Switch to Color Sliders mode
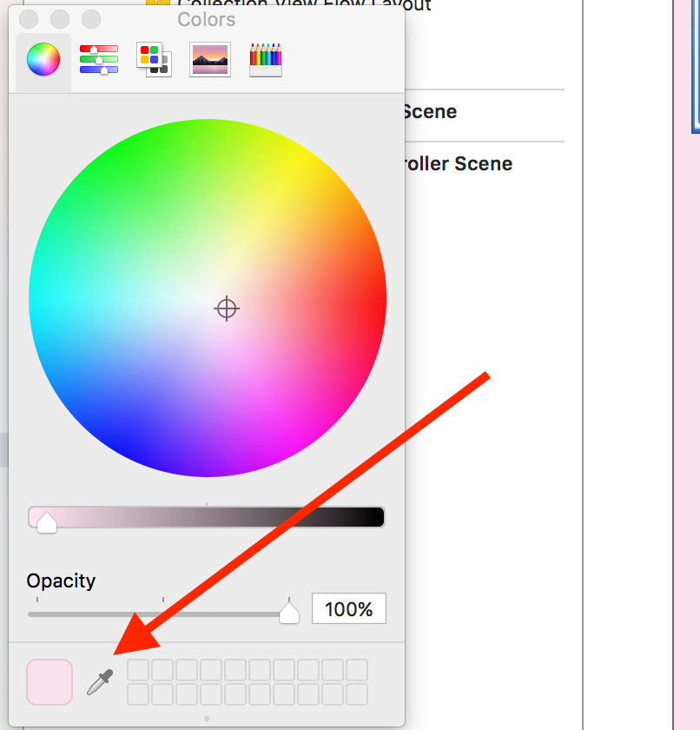Image resolution: width=700 pixels, height=730 pixels. point(98,59)
